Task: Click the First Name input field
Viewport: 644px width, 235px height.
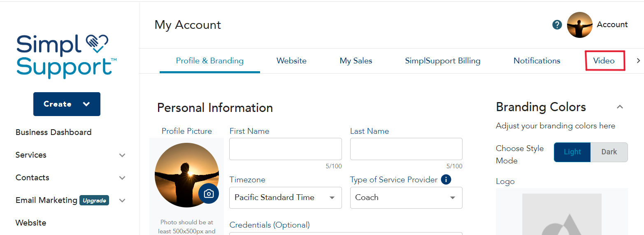Action: [286, 149]
